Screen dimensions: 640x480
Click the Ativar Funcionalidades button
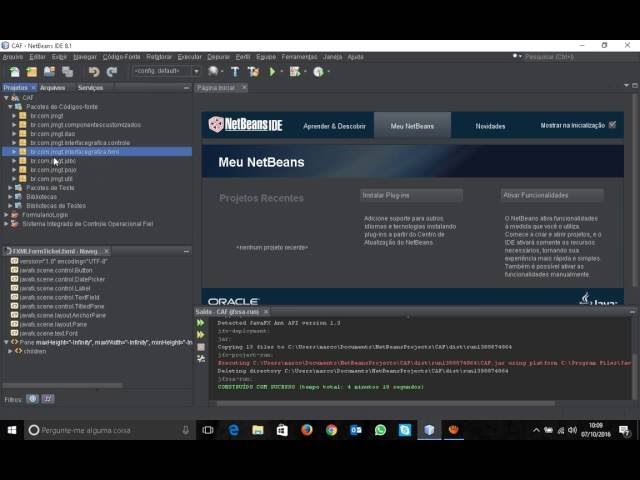[x=552, y=196]
